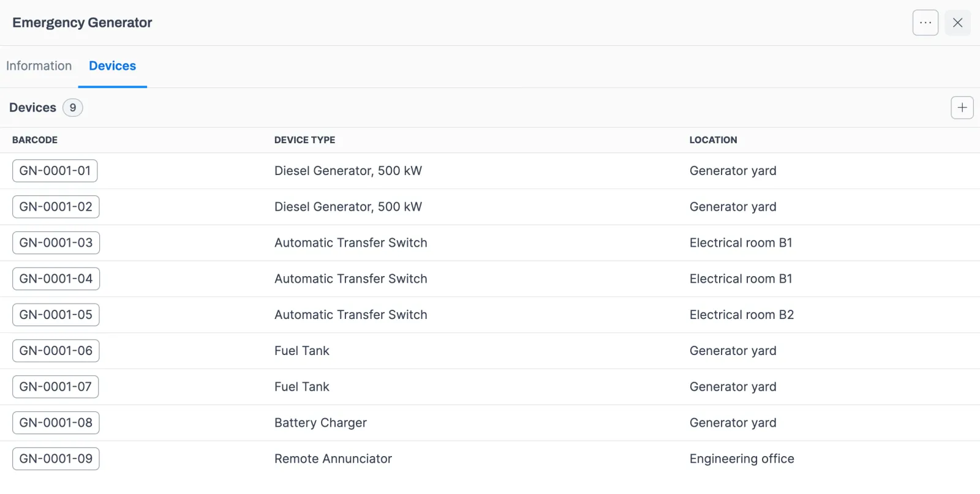Select Fuel Tank type in GN-0001-07 row
Viewport: 980px width, 494px height.
coord(302,387)
